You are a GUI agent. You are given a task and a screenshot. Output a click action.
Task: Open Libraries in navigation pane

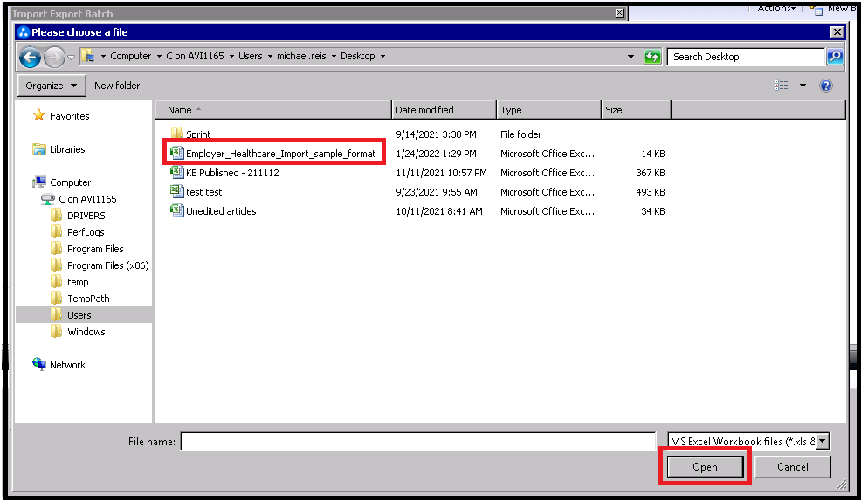67,149
